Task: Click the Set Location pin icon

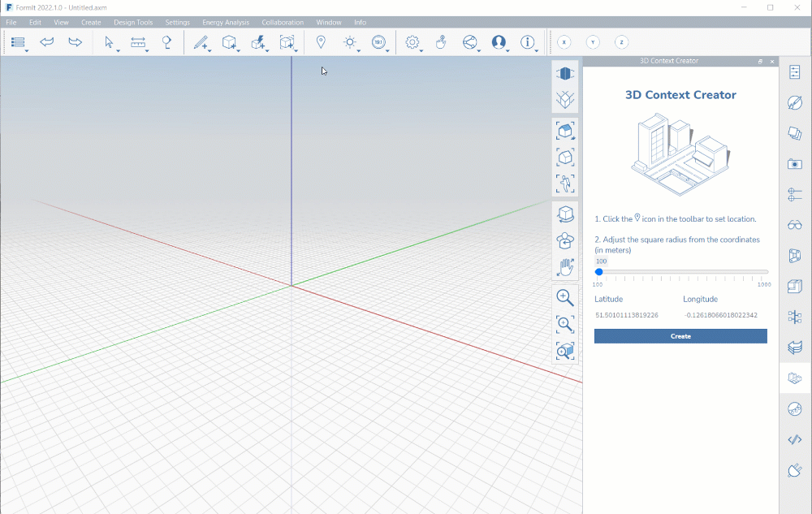Action: (x=321, y=42)
